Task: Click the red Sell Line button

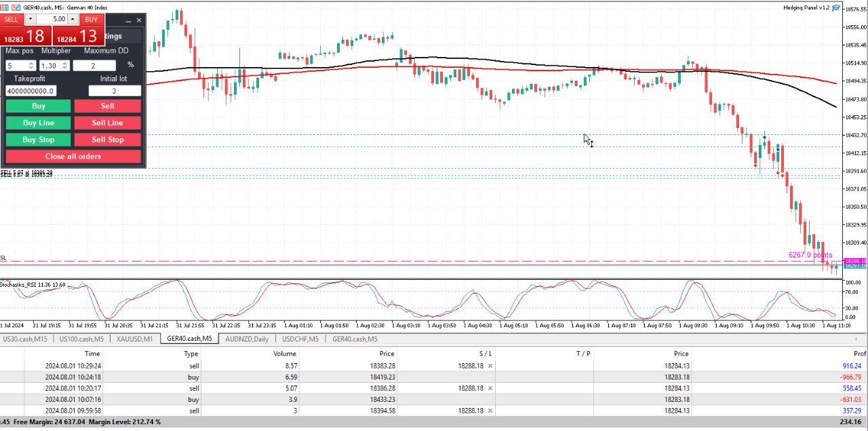Action: tap(107, 123)
